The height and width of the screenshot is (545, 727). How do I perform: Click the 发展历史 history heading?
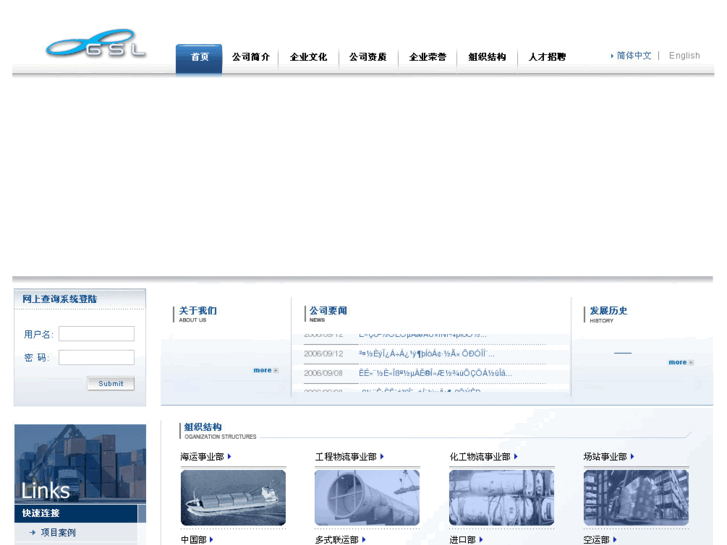pos(608,311)
